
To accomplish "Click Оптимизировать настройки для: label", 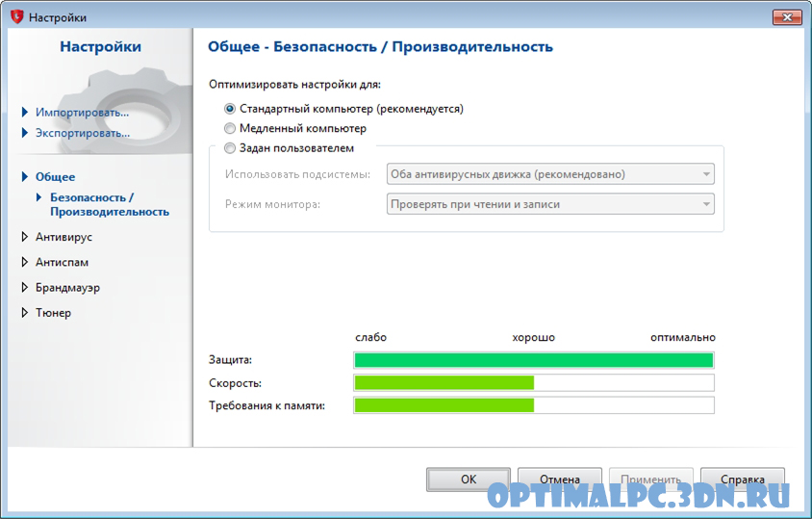I will coord(294,85).
